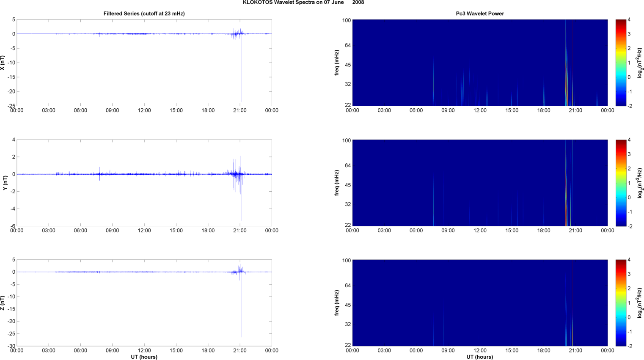Click the 45 frequency tick of the bottom wavelet spectrum
Screen dimensions: 644x360
tap(347, 305)
